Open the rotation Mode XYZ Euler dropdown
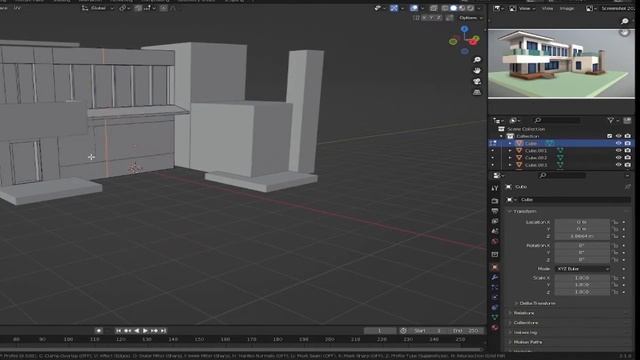This screenshot has height=360, width=640. (582, 269)
